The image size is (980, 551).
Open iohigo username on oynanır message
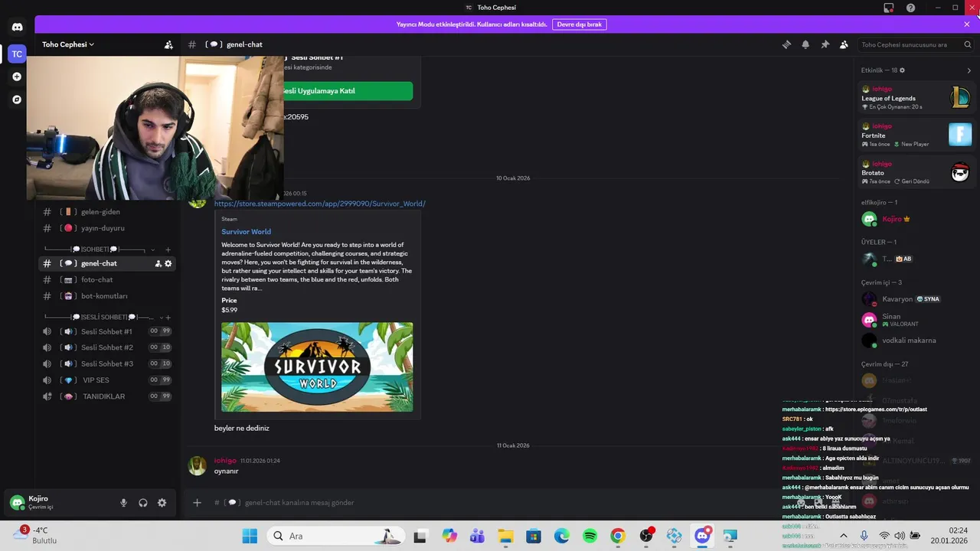pos(225,461)
